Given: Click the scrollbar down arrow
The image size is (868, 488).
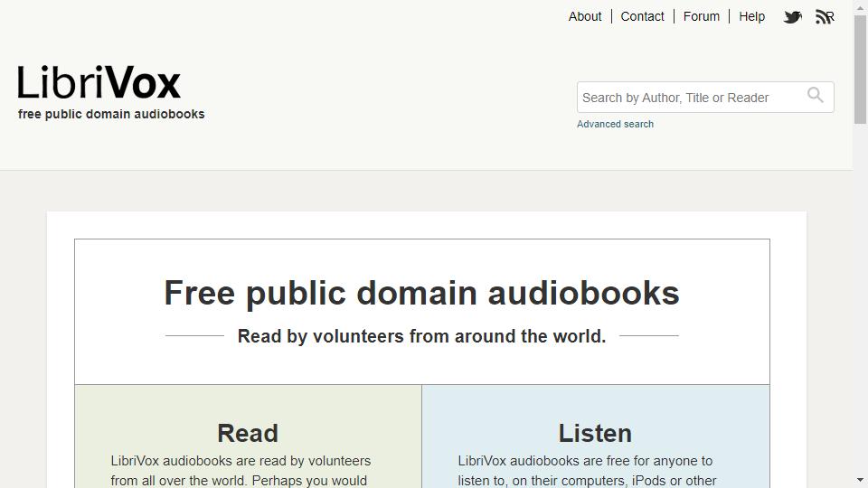Looking at the screenshot, I should (860, 480).
